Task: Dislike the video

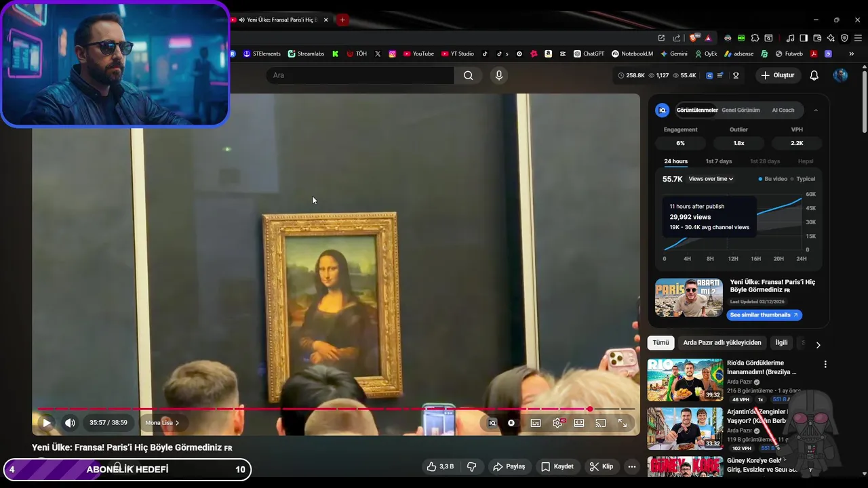Action: 472,466
